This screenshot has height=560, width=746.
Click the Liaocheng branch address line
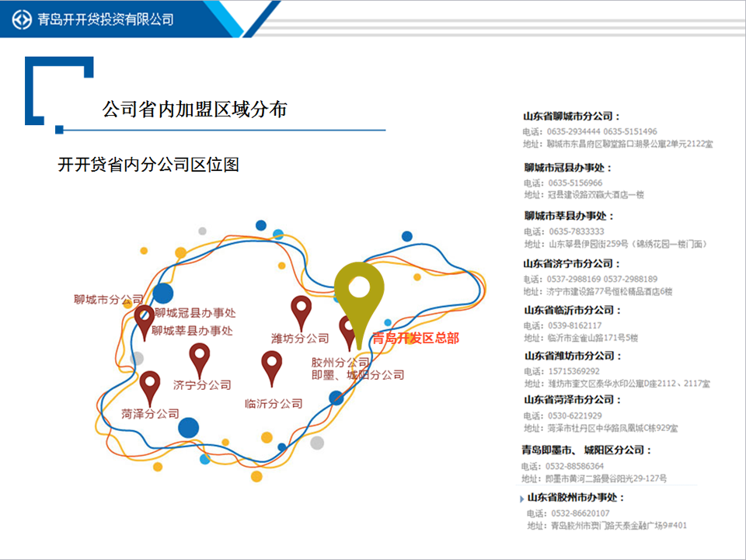(x=618, y=144)
